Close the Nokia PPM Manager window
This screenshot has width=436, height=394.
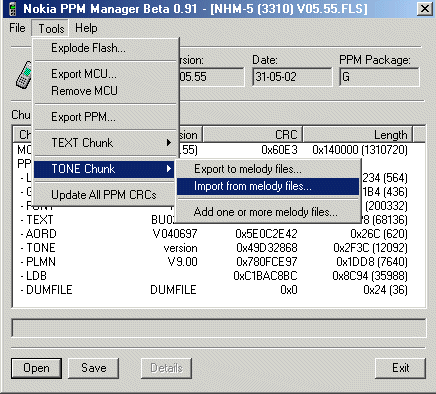pos(424,9)
